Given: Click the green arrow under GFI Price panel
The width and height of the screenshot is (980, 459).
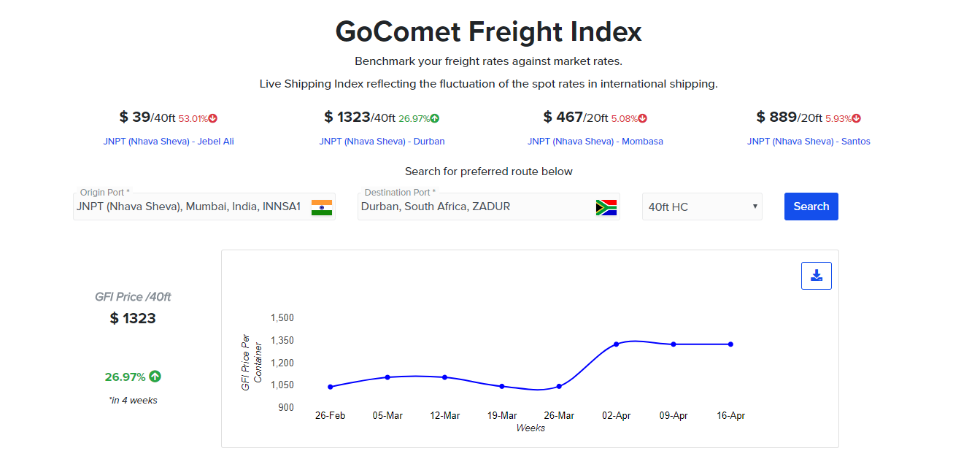Looking at the screenshot, I should (154, 376).
